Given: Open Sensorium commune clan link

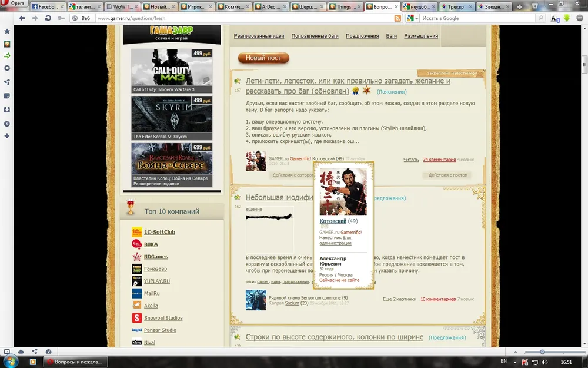Looking at the screenshot, I should pyautogui.click(x=320, y=298).
